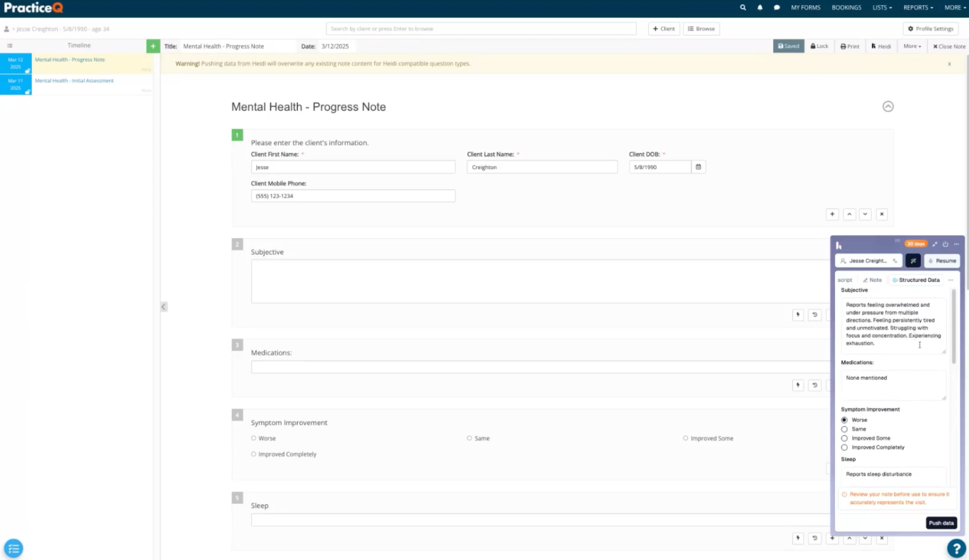
Task: Click the Client Mobile Phone field
Action: (x=353, y=196)
